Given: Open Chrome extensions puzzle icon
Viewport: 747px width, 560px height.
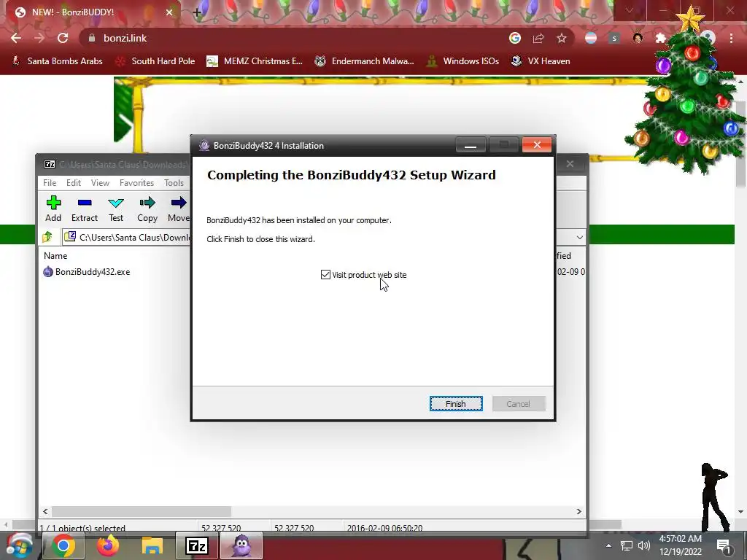Looking at the screenshot, I should 661,38.
